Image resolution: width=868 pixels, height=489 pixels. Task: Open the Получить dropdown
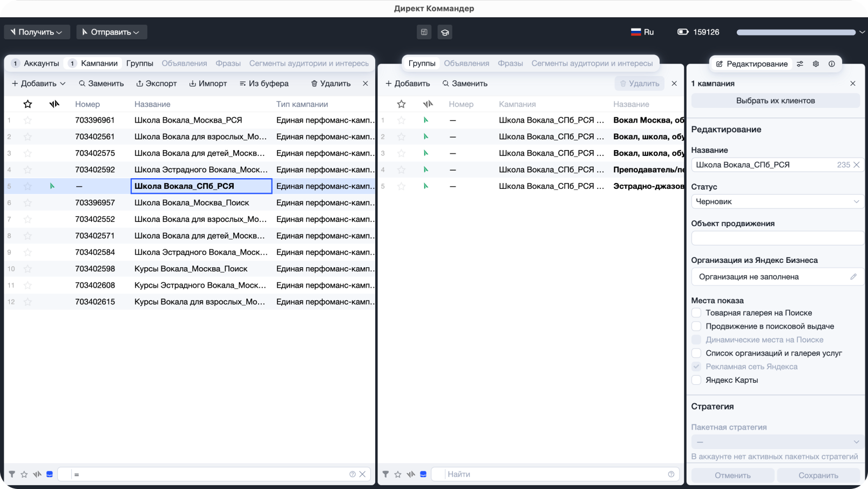tap(37, 32)
